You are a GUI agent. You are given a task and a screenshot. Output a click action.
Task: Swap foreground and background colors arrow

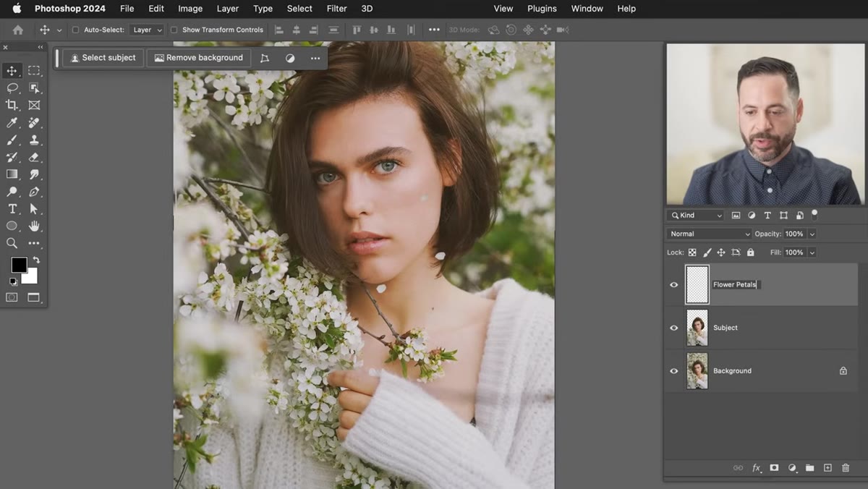(x=36, y=260)
